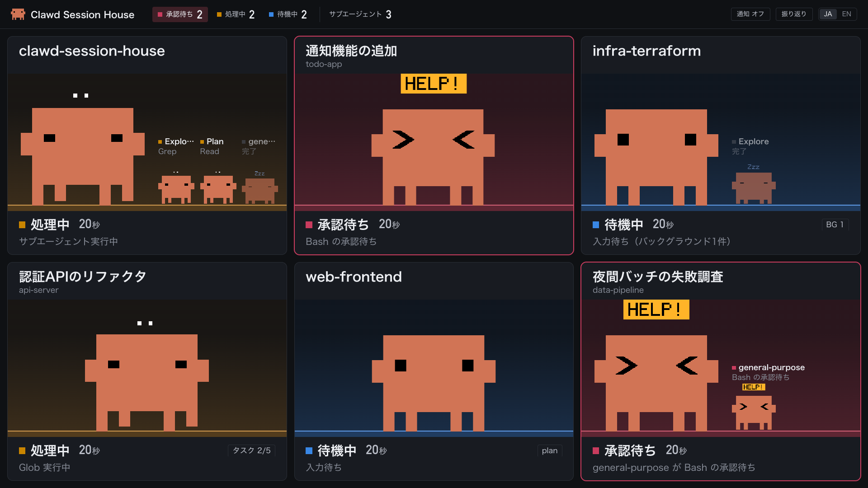Click the Clawd Session House crab logo
The image size is (868, 488).
point(18,14)
